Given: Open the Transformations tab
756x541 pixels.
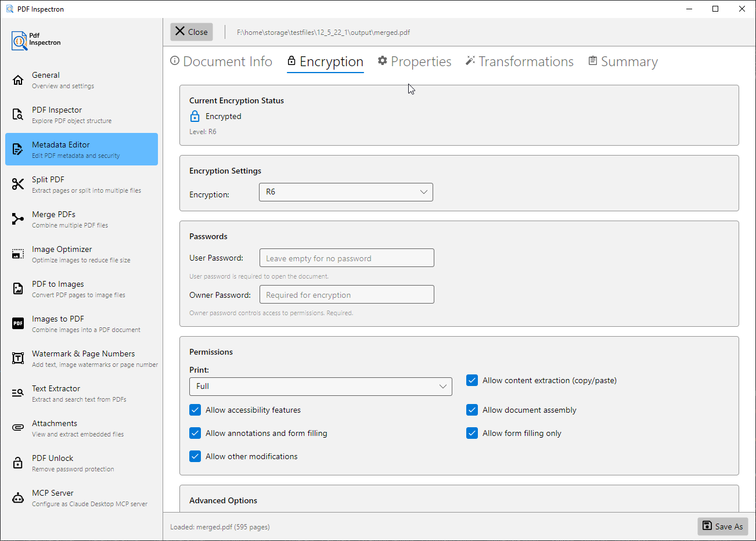Looking at the screenshot, I should point(520,62).
